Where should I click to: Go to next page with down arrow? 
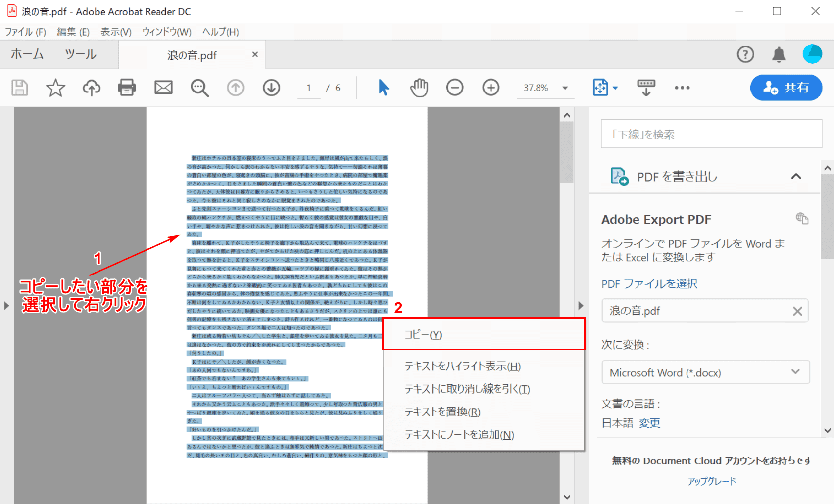[271, 88]
